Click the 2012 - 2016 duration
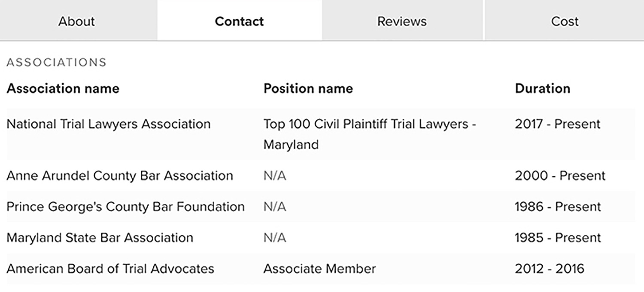Viewport: 644px width, 292px height. tap(549, 269)
